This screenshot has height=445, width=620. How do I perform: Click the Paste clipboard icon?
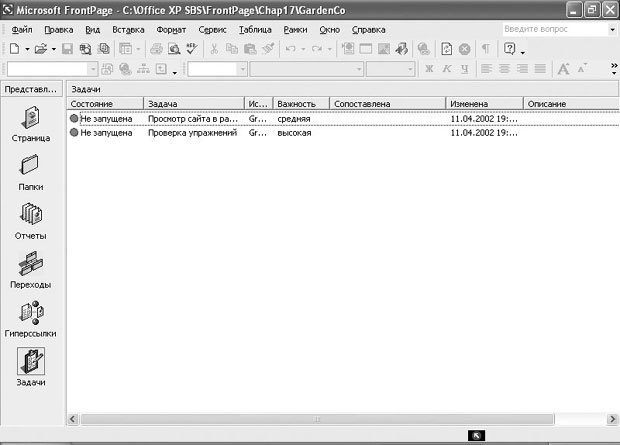(250, 49)
